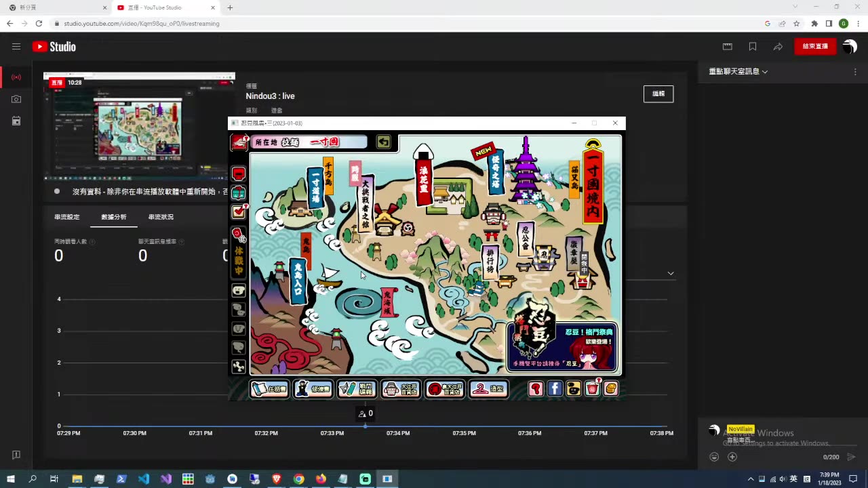Click the browser extensions puzzle icon

pos(814,23)
